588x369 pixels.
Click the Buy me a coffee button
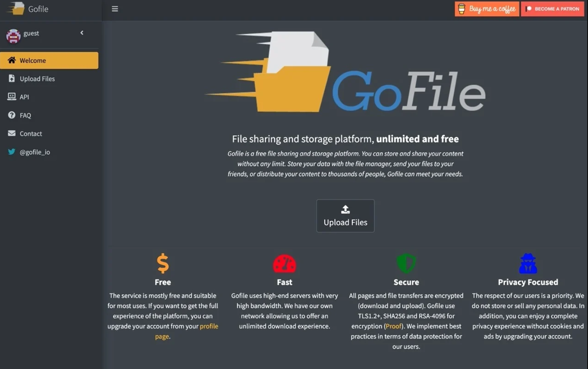coord(487,9)
